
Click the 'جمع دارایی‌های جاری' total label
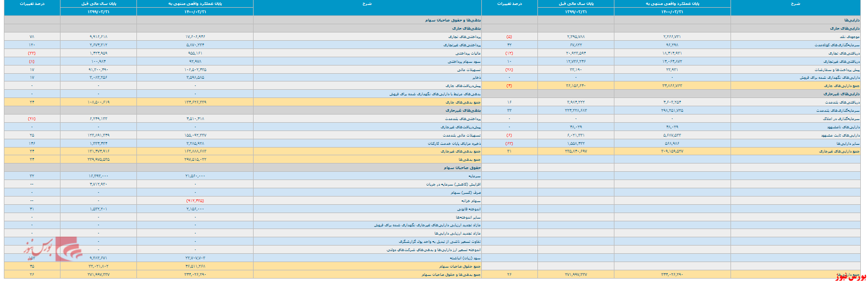tap(842, 86)
